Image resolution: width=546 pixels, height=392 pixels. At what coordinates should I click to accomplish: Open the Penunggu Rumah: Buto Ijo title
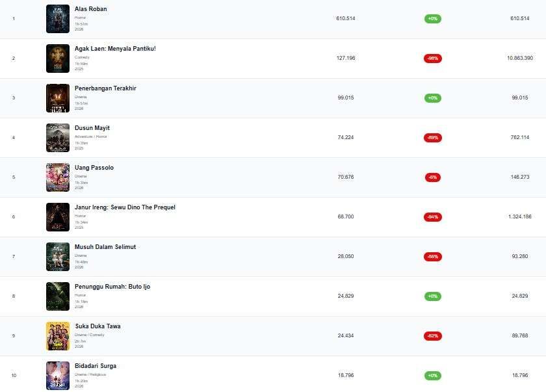[112, 287]
